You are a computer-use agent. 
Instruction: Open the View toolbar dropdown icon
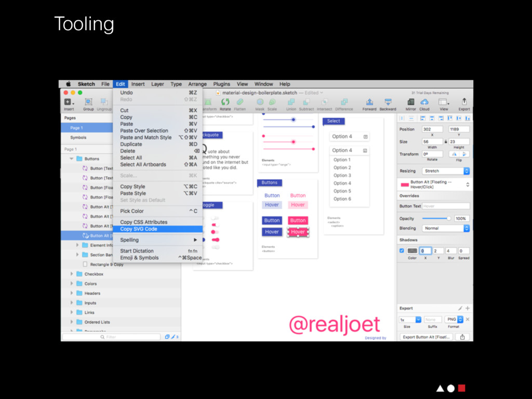(x=444, y=102)
